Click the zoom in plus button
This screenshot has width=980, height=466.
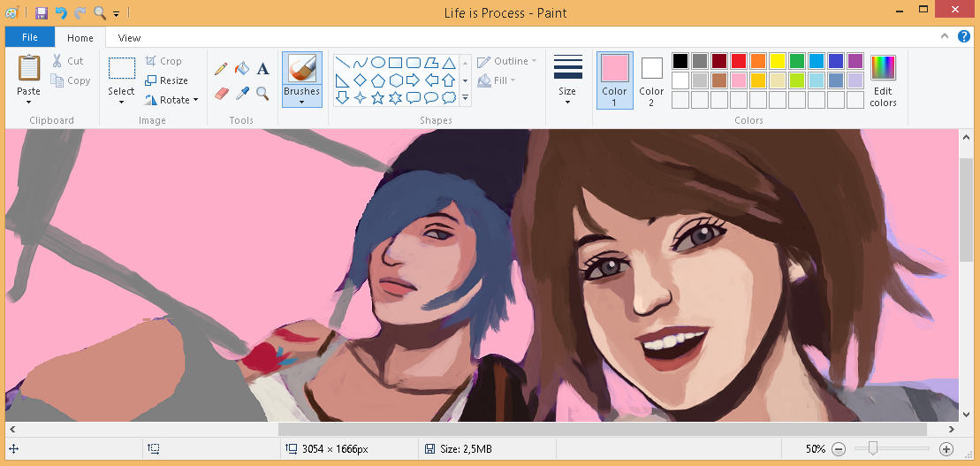click(x=946, y=449)
